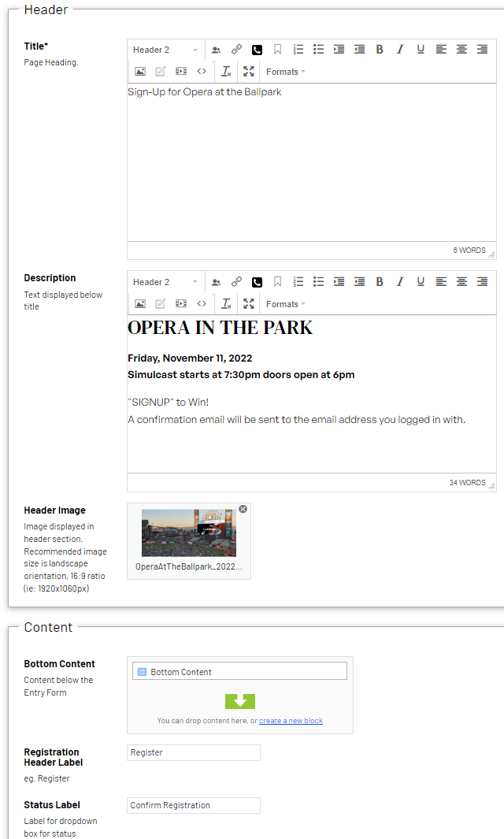Select the Bottom Content block item
Screen dimensions: 504x839
click(239, 671)
